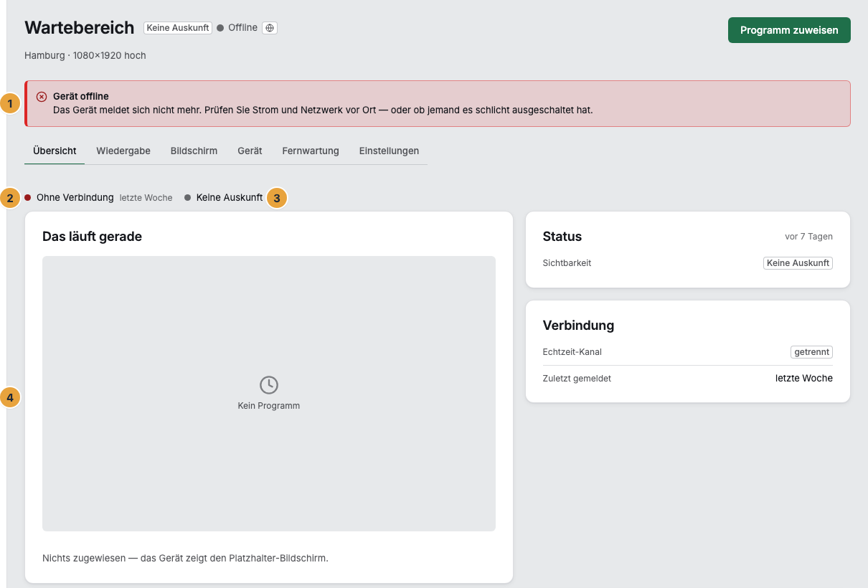Assign a program with Programm zuweisen
Viewport: 868px width, 588px height.
pyautogui.click(x=789, y=30)
